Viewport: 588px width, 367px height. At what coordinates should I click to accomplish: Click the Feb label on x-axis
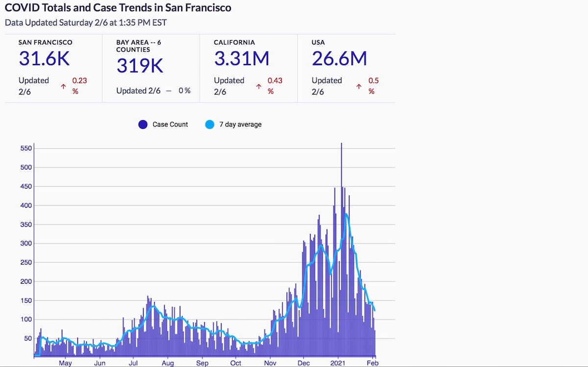(x=373, y=363)
